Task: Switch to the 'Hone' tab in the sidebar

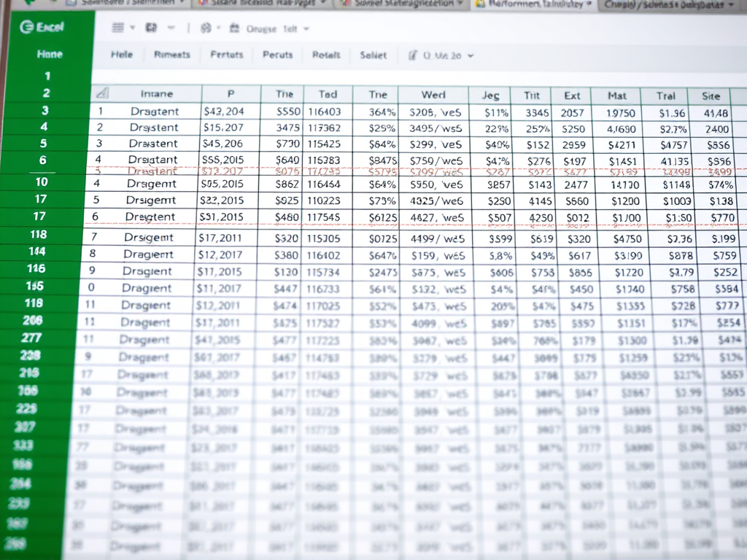Action: point(50,54)
